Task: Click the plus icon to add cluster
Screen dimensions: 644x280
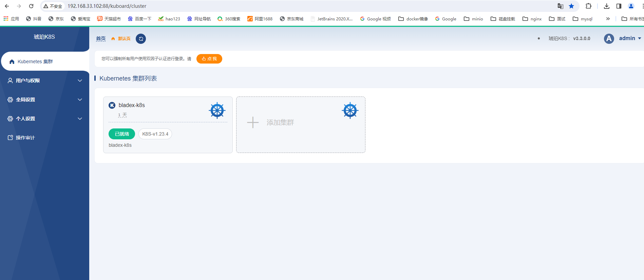Action: tap(253, 122)
